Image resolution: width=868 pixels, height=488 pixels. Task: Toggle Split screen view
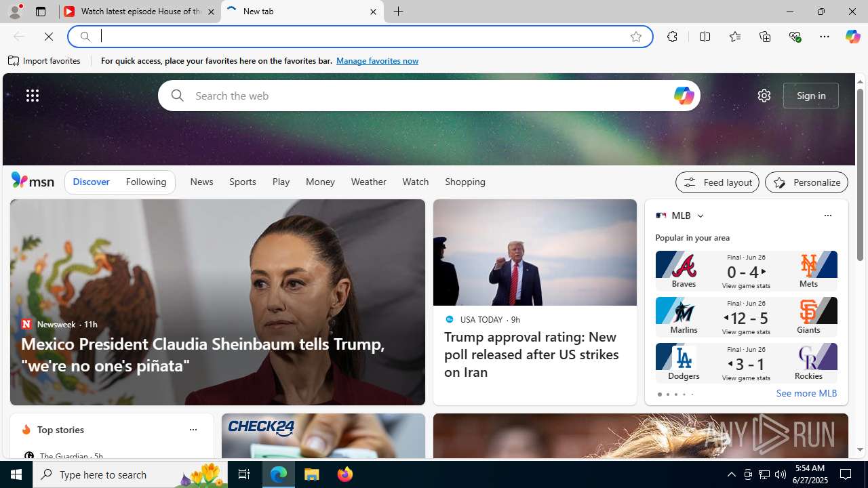[705, 37]
